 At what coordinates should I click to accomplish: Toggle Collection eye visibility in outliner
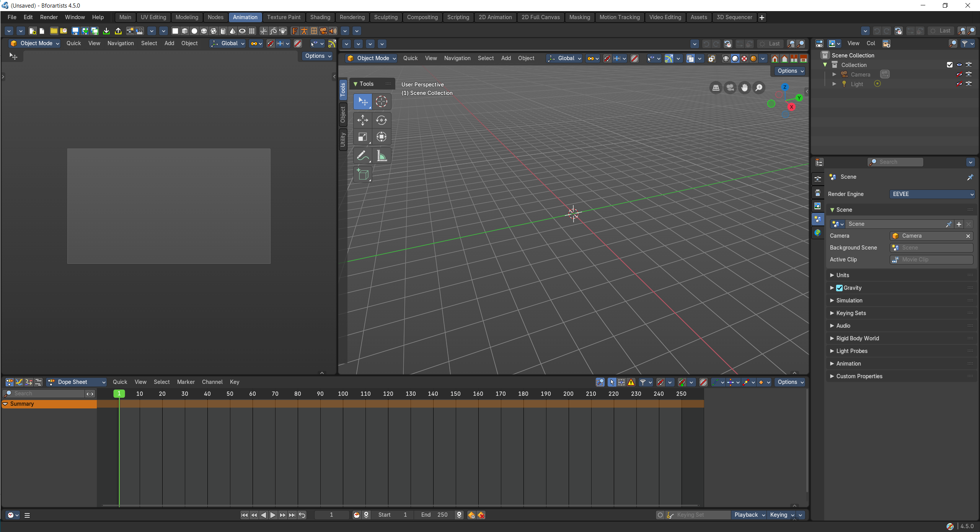coord(959,65)
